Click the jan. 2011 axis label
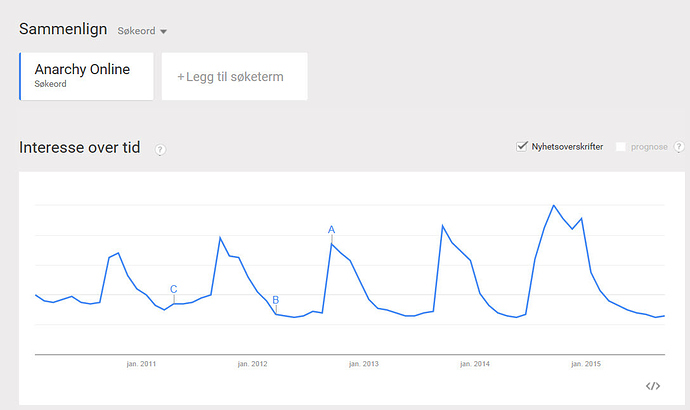Image resolution: width=690 pixels, height=410 pixels. 141,364
